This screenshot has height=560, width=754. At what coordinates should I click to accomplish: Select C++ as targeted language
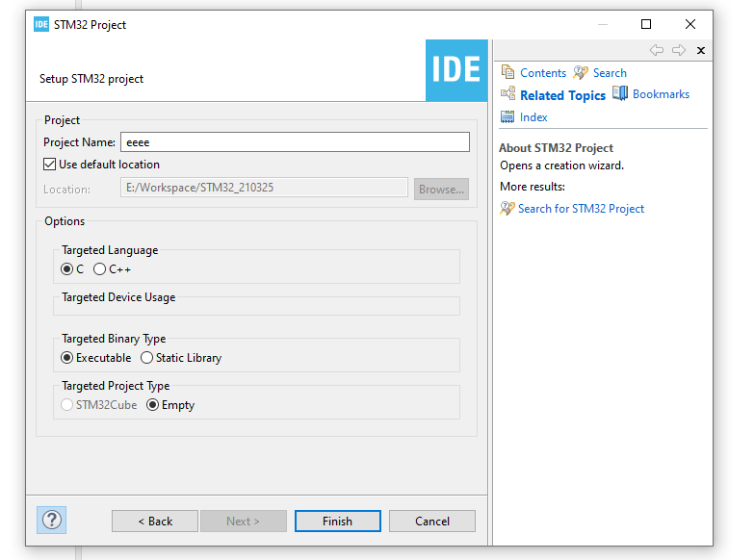pyautogui.click(x=99, y=269)
